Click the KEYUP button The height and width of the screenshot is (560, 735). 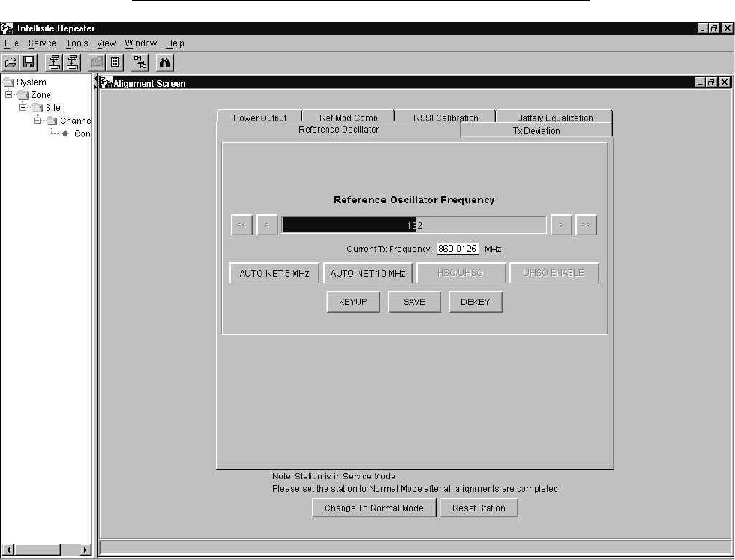tap(353, 302)
